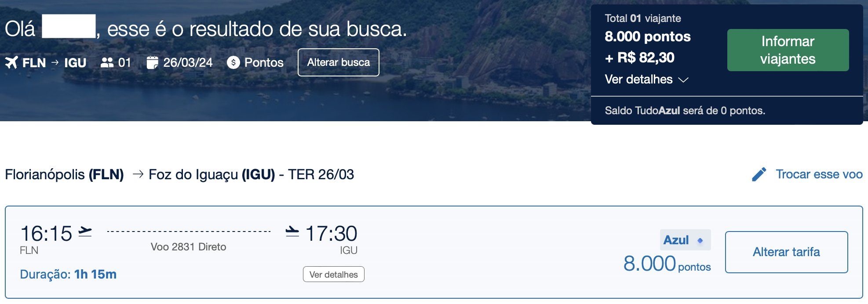Click the 8.000 pontos flight price

[667, 264]
